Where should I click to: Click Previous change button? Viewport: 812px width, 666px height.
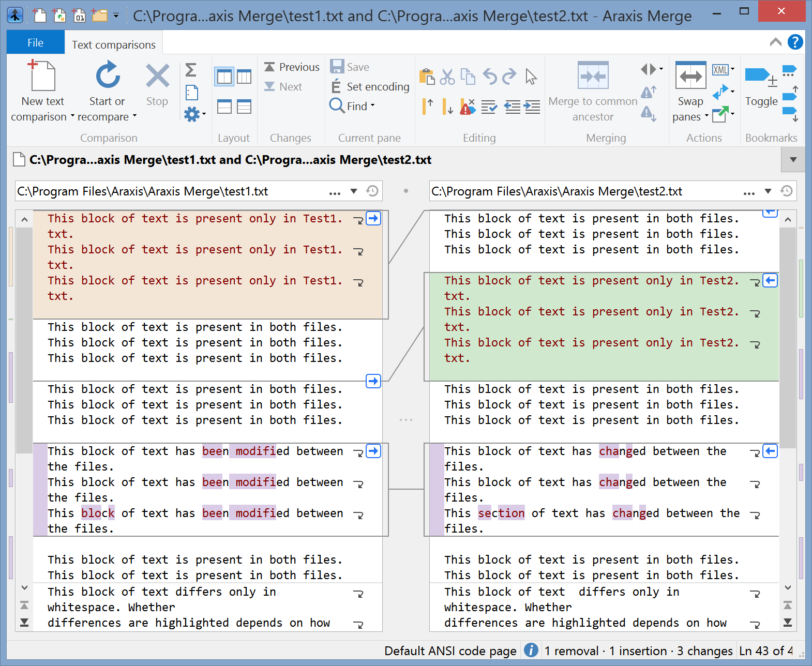click(x=292, y=67)
